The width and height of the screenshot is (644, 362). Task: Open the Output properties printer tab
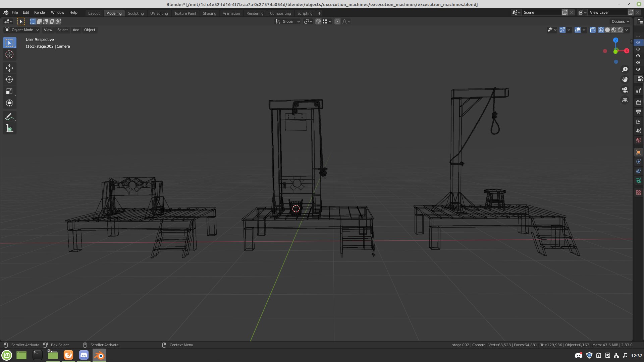[639, 112]
